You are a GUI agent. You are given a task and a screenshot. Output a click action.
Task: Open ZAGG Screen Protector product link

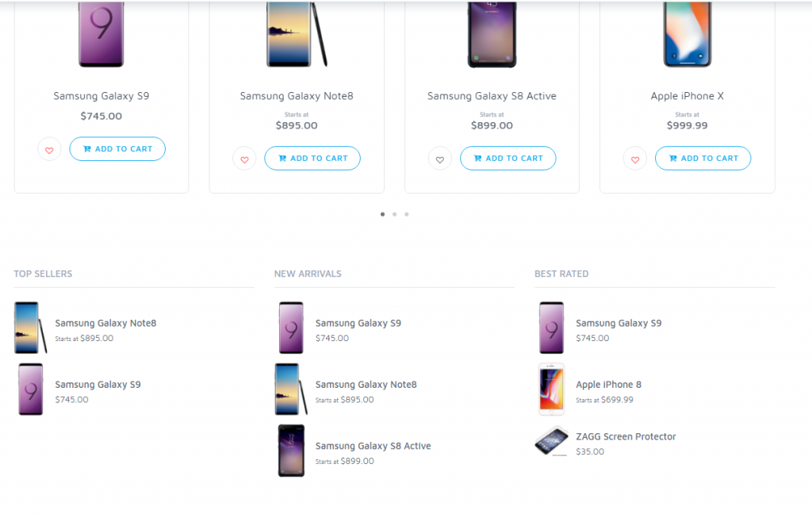tap(626, 436)
